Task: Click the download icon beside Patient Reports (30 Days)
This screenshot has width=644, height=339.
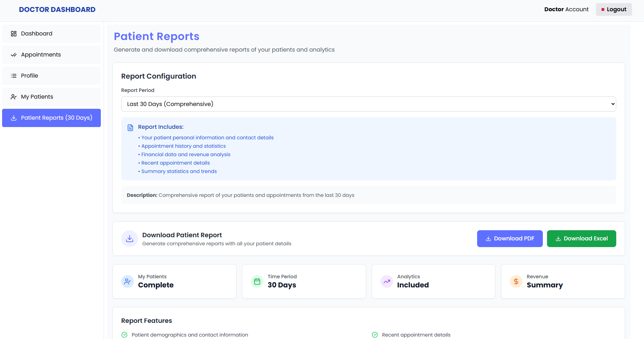Action: [14, 118]
